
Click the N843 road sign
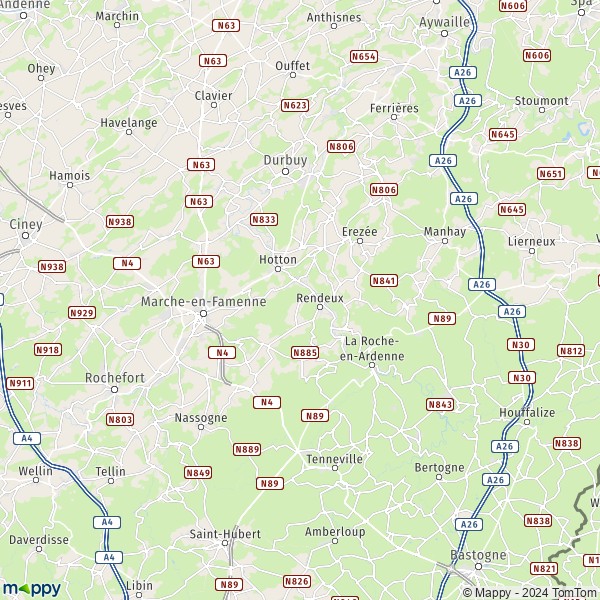440,404
